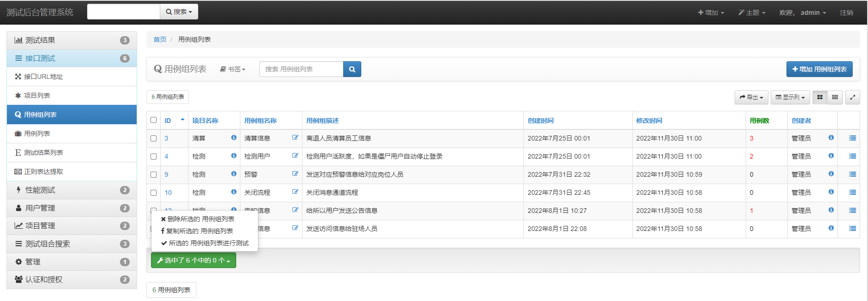The height and width of the screenshot is (301, 868).
Task: Check the box for row ID 3
Action: click(154, 138)
